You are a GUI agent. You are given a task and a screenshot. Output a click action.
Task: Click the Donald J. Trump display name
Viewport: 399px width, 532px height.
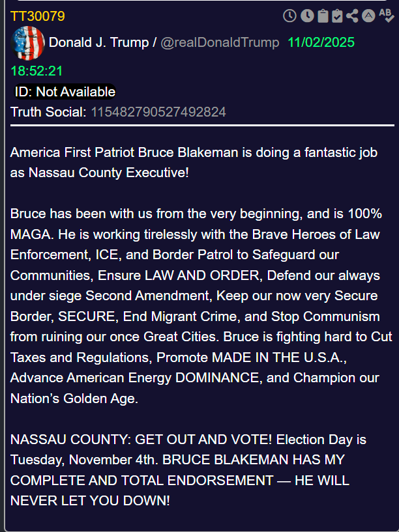coord(98,43)
